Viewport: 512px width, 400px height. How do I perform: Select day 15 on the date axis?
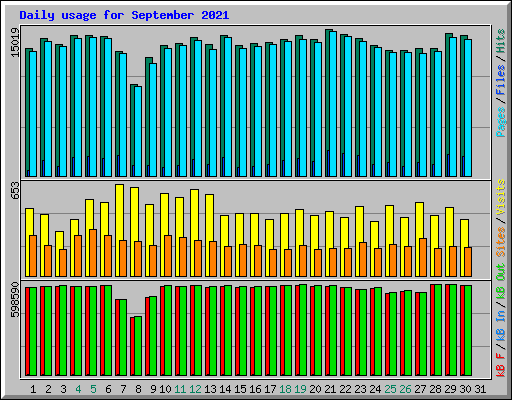point(240,389)
